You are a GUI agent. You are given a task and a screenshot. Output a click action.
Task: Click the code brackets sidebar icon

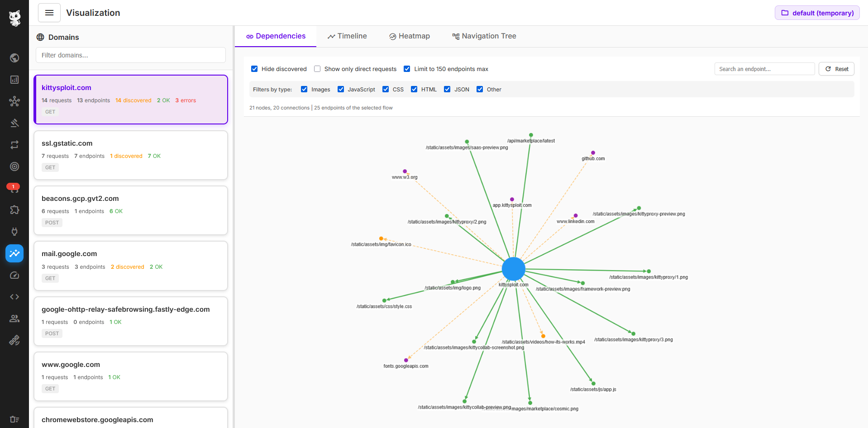pyautogui.click(x=14, y=297)
